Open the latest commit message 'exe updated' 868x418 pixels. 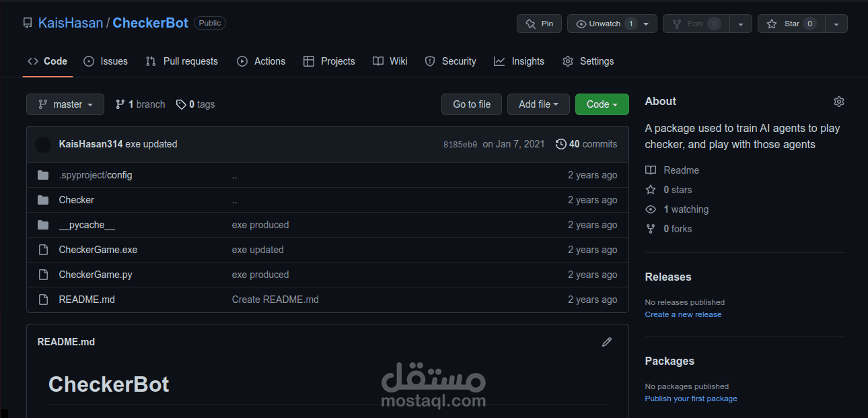coord(151,144)
